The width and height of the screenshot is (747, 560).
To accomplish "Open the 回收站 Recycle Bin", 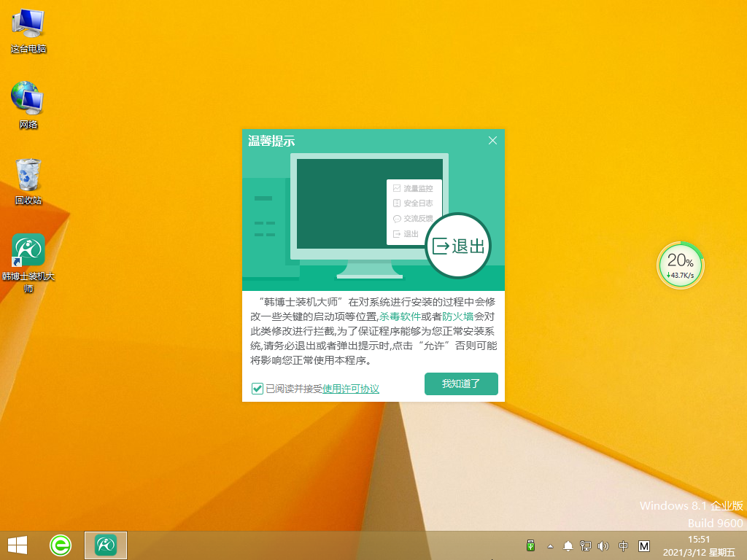I will coord(28,175).
